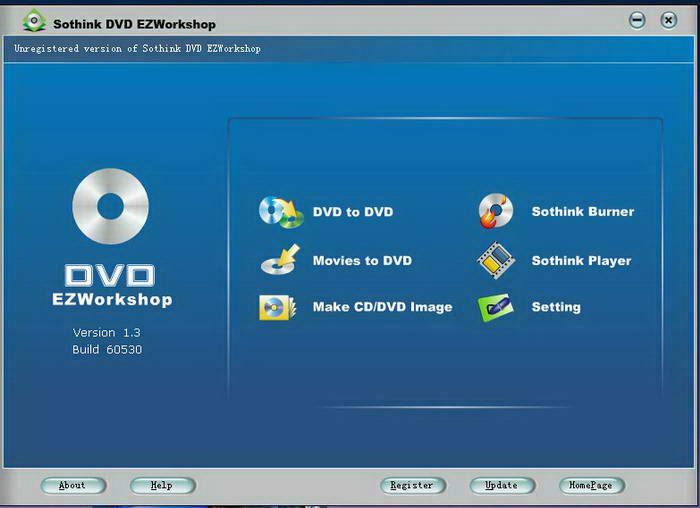Click the DVD to DVD disc icon
Viewport: 700px width, 508px height.
(281, 212)
